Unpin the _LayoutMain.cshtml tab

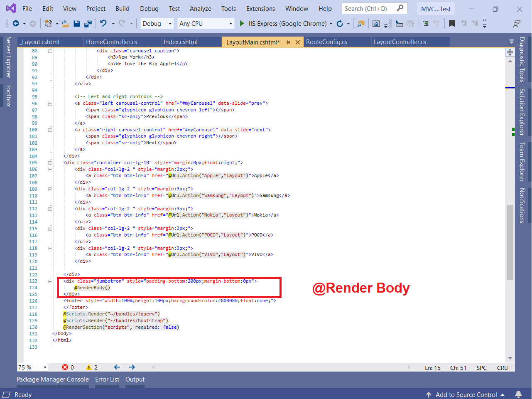coord(287,42)
